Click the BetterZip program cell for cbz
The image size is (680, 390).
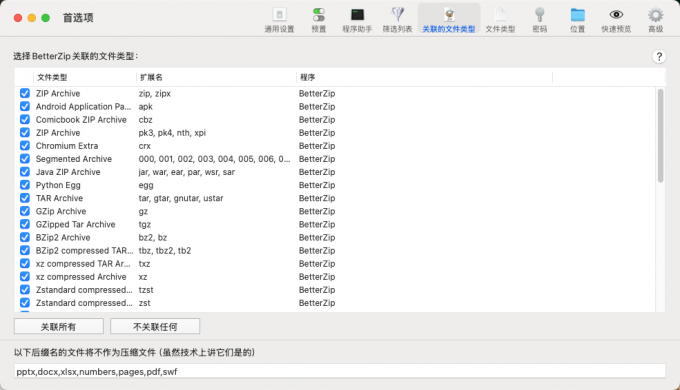click(x=317, y=119)
